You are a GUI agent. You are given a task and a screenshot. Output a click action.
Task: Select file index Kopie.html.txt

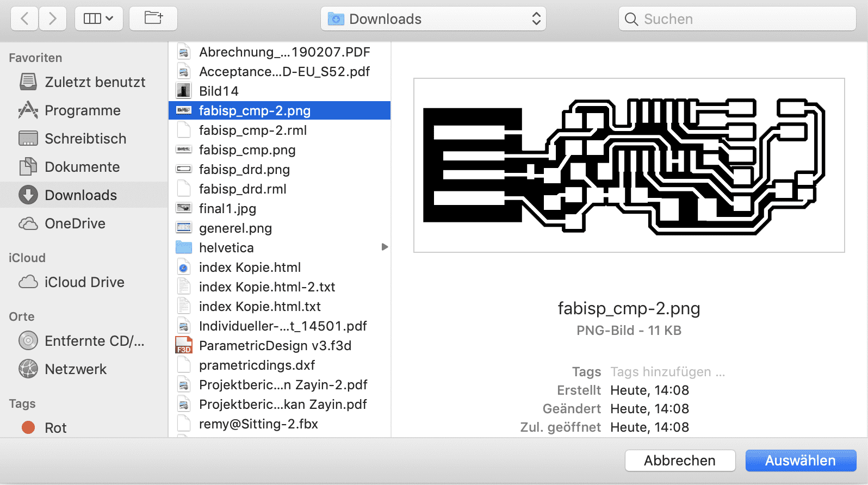tap(280, 306)
